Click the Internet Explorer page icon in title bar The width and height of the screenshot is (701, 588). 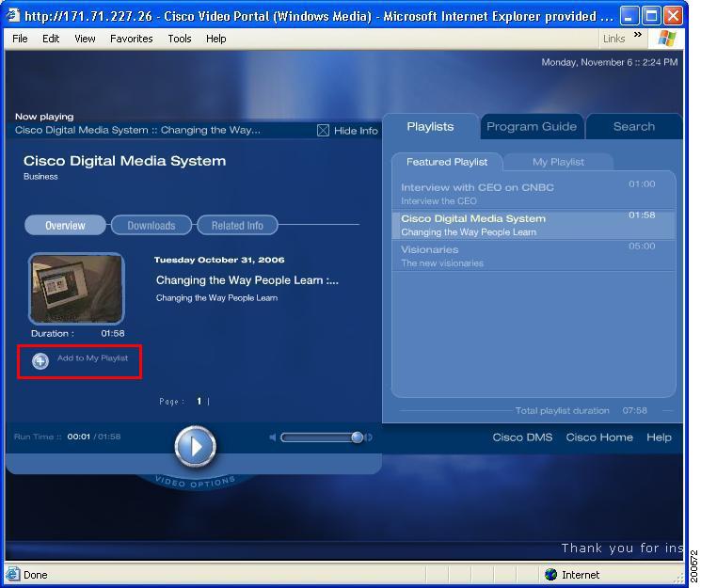(x=13, y=16)
